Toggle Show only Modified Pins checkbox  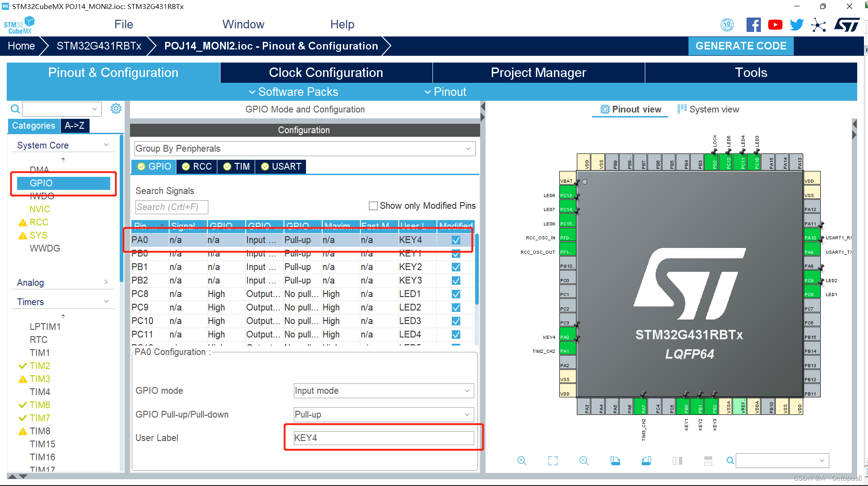(373, 206)
